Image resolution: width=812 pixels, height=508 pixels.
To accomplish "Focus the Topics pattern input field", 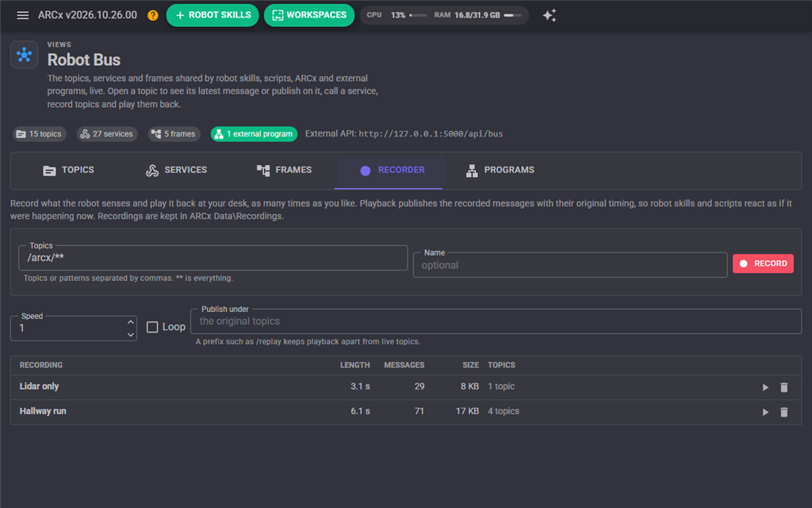I will 213,258.
